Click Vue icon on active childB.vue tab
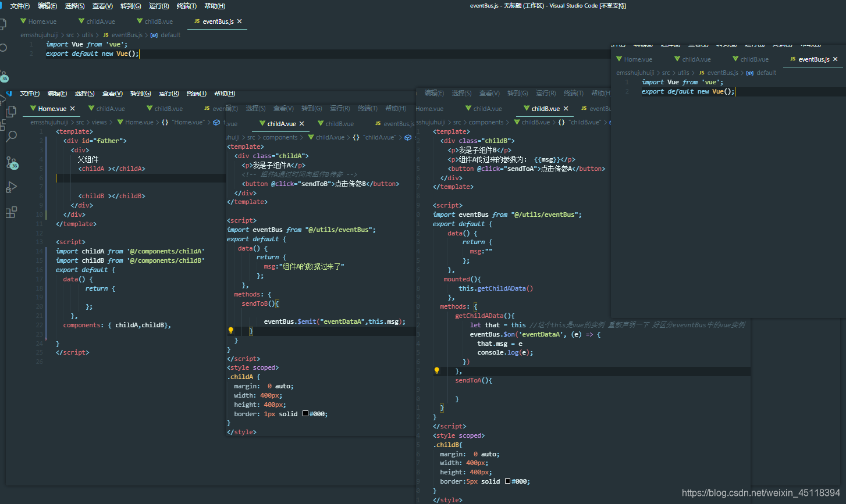Screen dimensions: 846x504 526,108
